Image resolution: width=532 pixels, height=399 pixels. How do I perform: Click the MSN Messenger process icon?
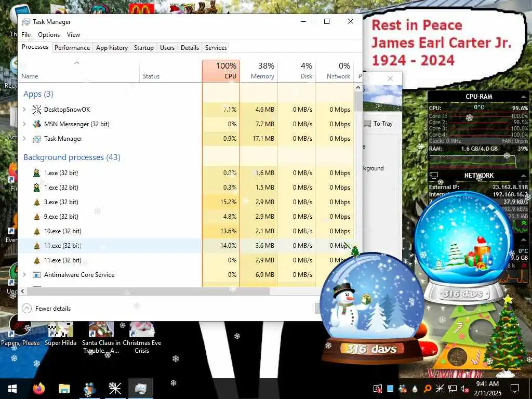click(37, 124)
